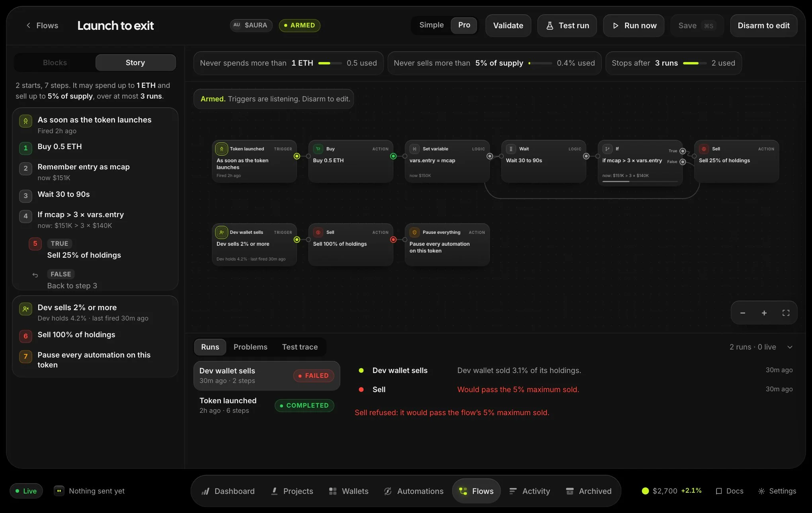Collapse the runs panel chevron

[x=790, y=347]
